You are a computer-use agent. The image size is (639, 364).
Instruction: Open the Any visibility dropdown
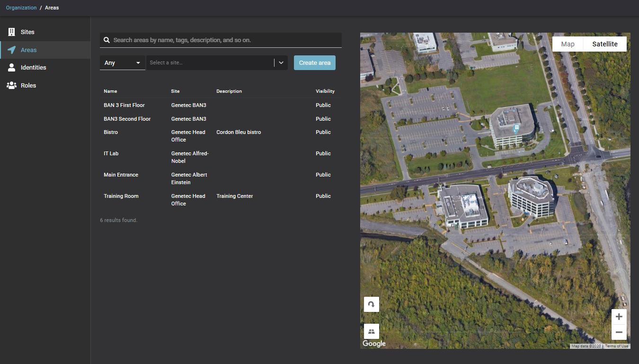pos(122,63)
